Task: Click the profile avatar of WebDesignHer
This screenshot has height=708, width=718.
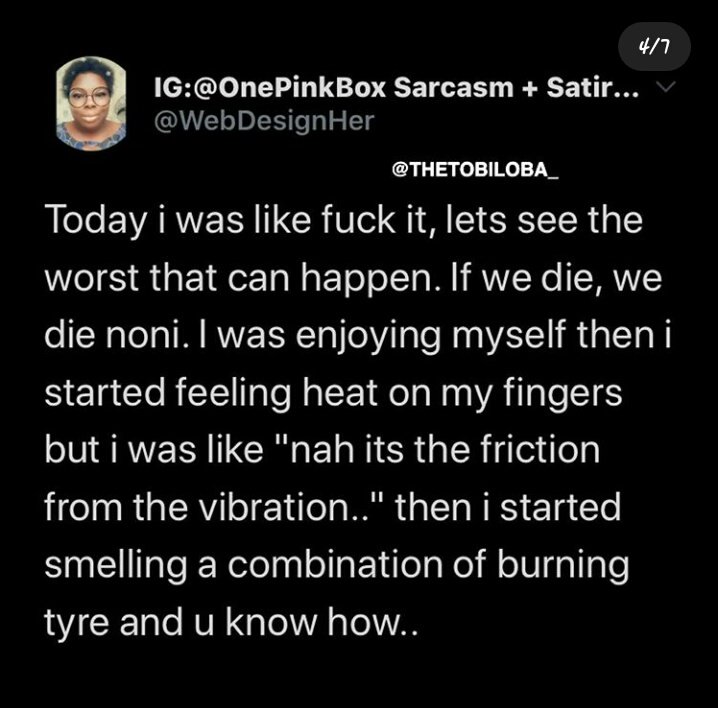Action: (91, 103)
